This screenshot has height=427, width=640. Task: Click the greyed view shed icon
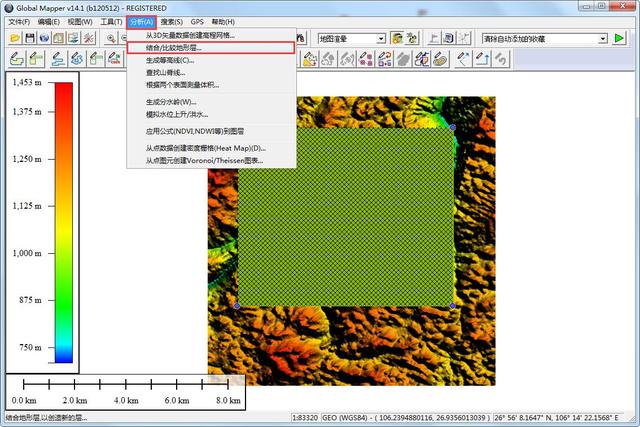click(x=464, y=38)
